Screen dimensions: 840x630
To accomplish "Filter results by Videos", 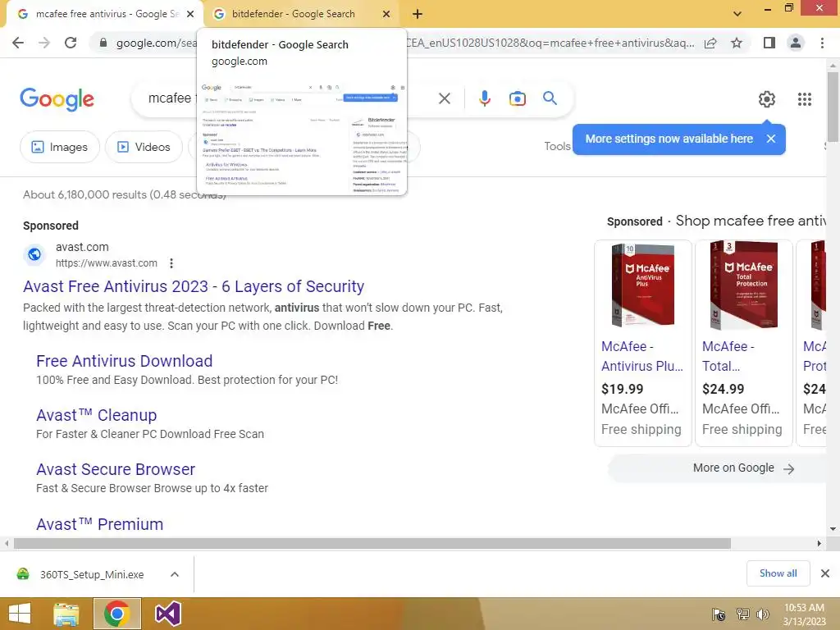I will 144,147.
